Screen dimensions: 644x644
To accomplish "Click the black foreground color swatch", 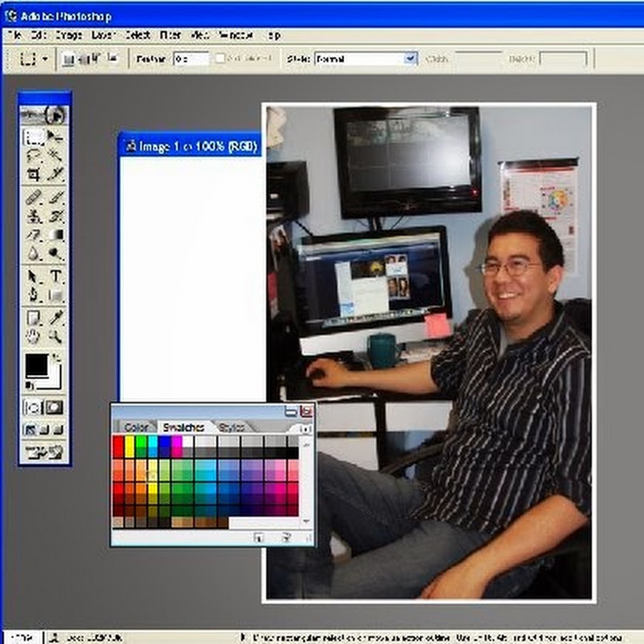I will tap(36, 365).
